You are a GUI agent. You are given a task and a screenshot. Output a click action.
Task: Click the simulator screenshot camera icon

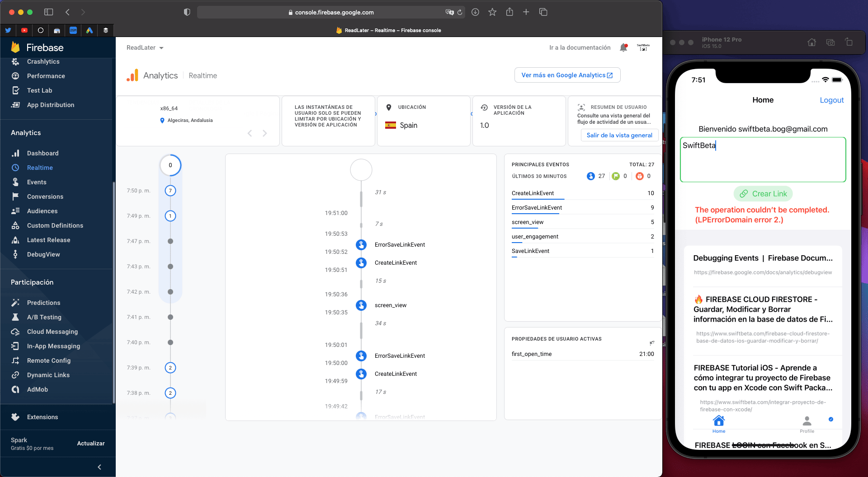[x=830, y=42]
